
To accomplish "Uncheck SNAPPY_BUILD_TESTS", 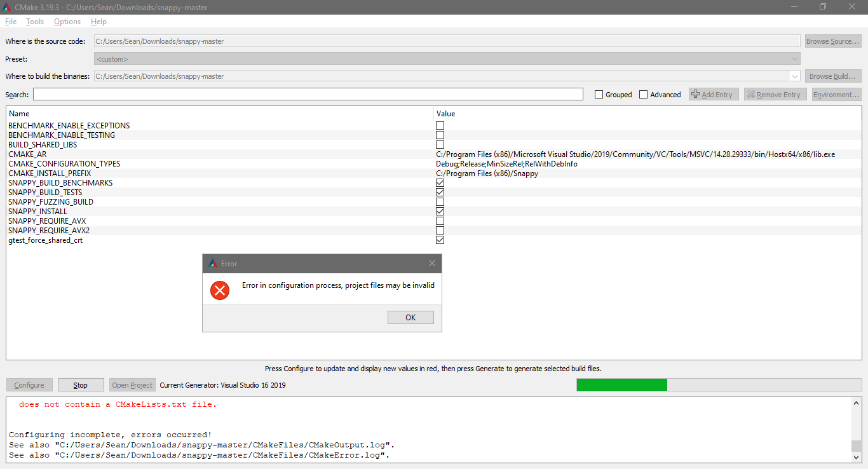I will (x=440, y=192).
